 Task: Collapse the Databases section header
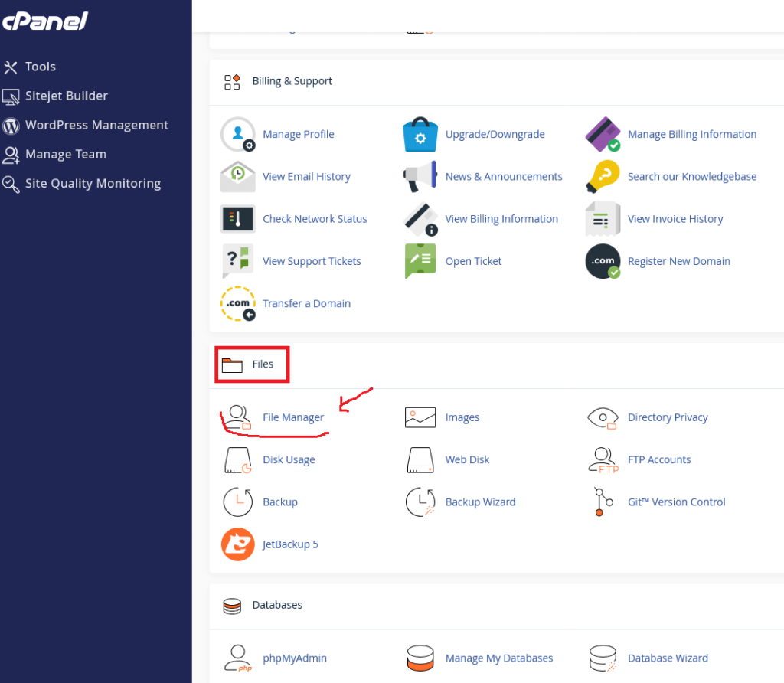click(x=277, y=605)
